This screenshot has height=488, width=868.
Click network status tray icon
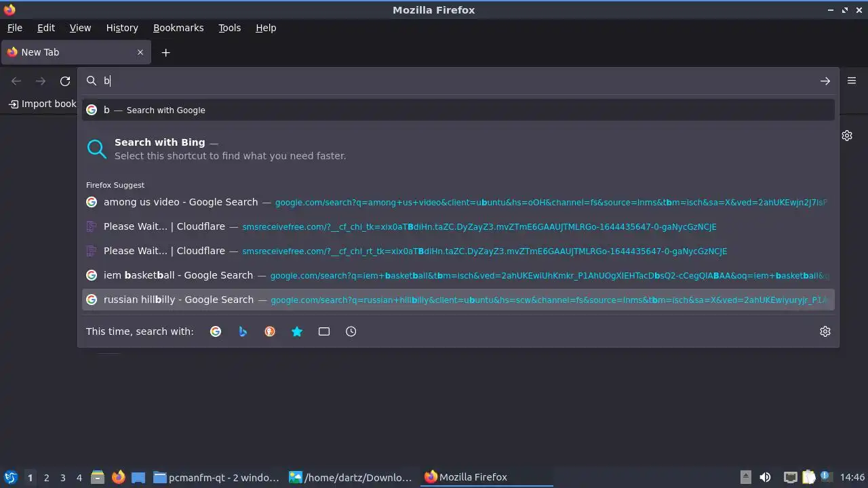(790, 477)
